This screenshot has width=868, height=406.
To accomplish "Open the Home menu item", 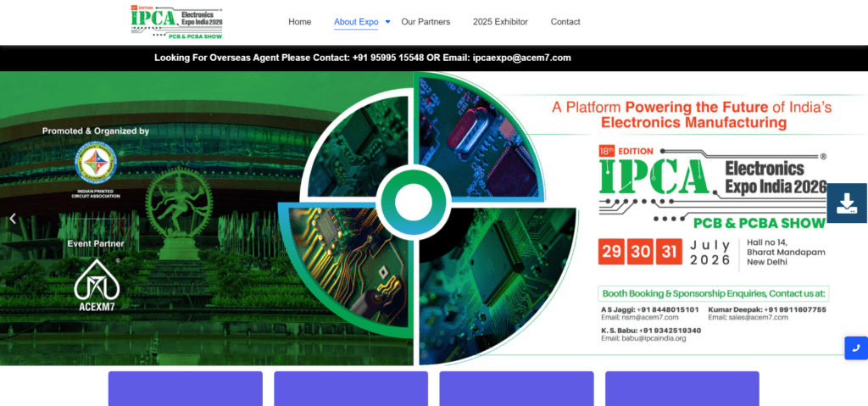I will [x=299, y=22].
